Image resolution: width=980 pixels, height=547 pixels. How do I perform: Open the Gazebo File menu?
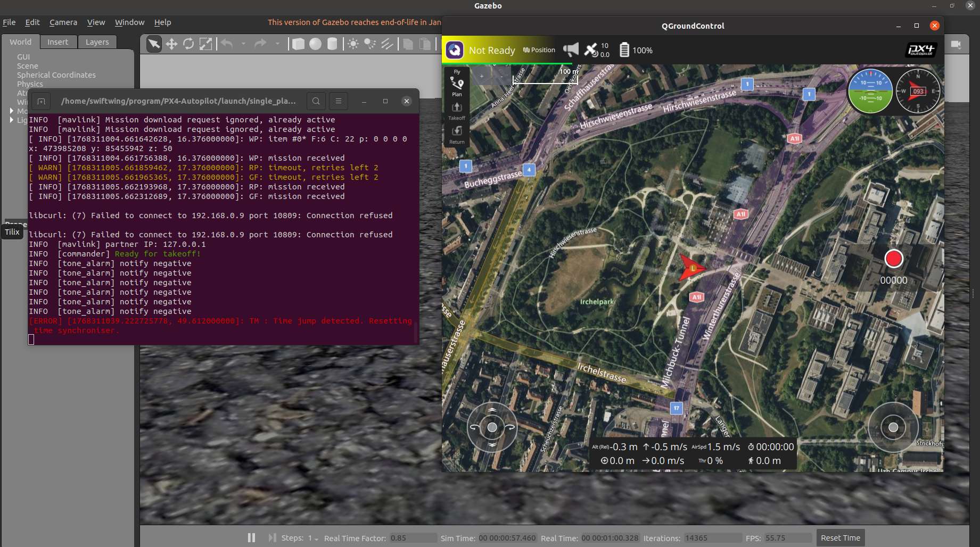point(9,22)
